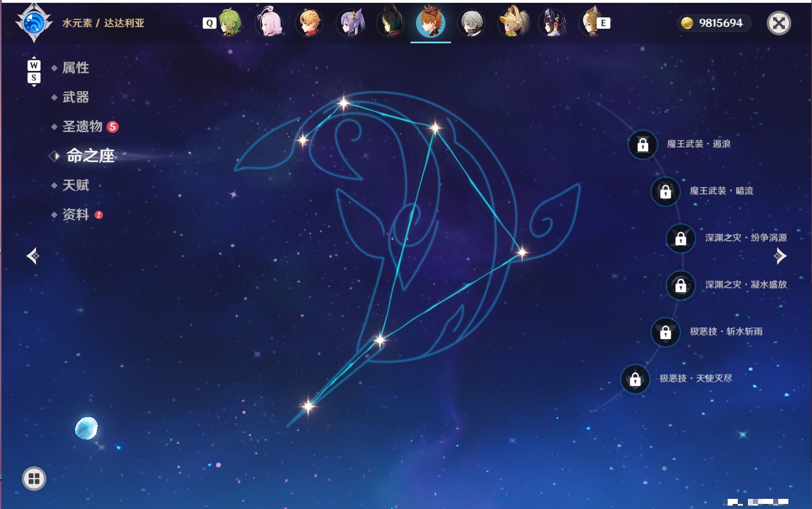
Task: Click the 极恶技·斩水斩雨 label
Action: pyautogui.click(x=726, y=331)
